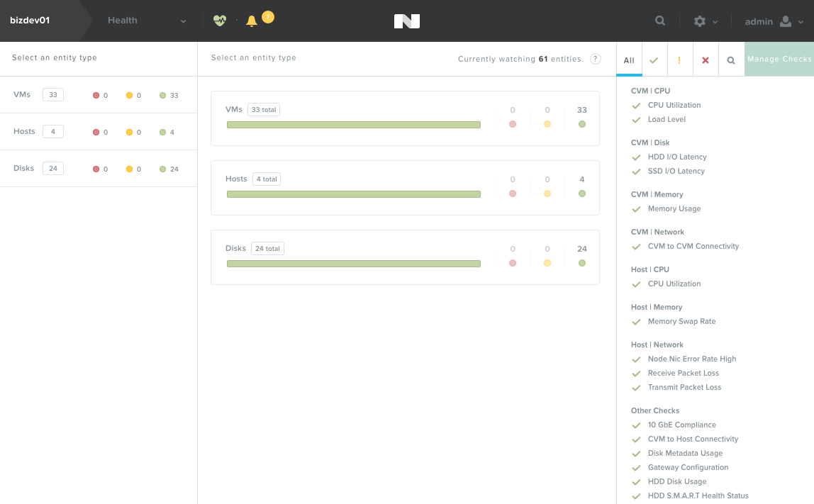Image resolution: width=814 pixels, height=504 pixels.
Task: Filter checks by passed checkmark icon
Action: [654, 60]
